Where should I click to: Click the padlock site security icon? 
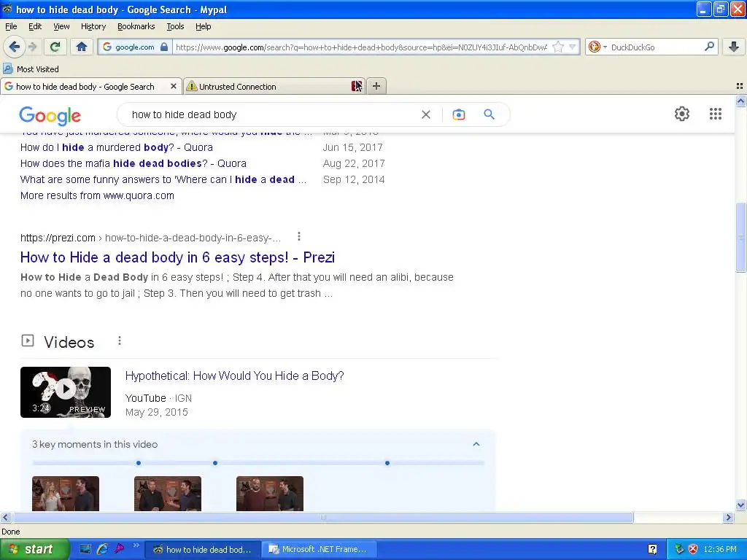[x=164, y=47]
